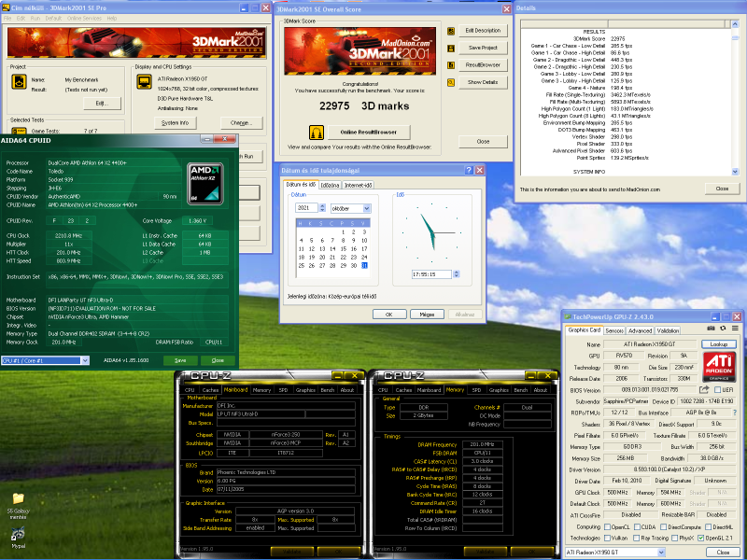Click the time input field showing 17:55:15
The width and height of the screenshot is (747, 560).
(431, 275)
